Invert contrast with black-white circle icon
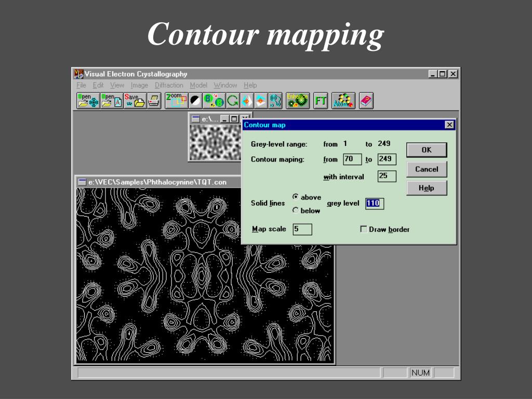This screenshot has height=399, width=532. click(195, 101)
